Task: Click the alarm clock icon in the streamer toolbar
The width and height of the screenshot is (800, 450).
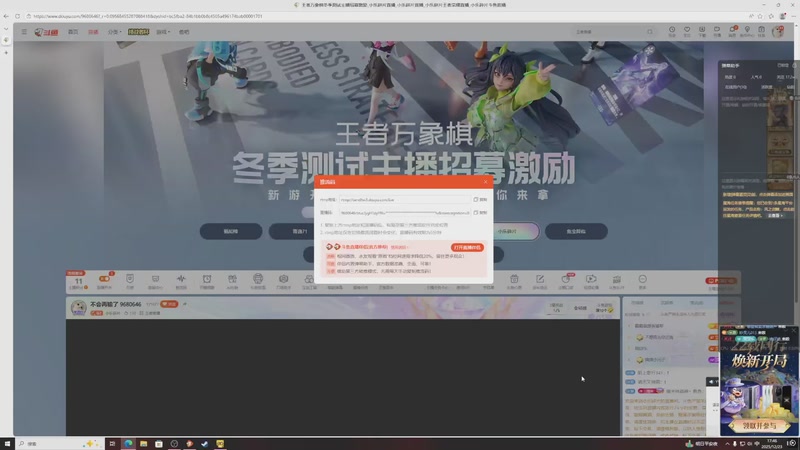Action: pyautogui.click(x=207, y=279)
